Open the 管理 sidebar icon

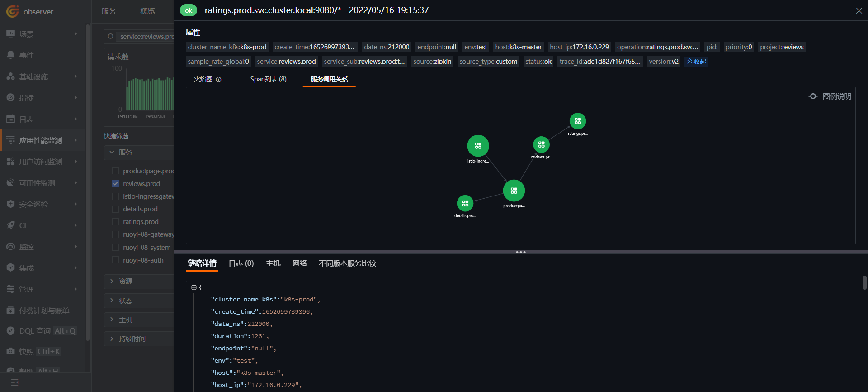(x=10, y=289)
